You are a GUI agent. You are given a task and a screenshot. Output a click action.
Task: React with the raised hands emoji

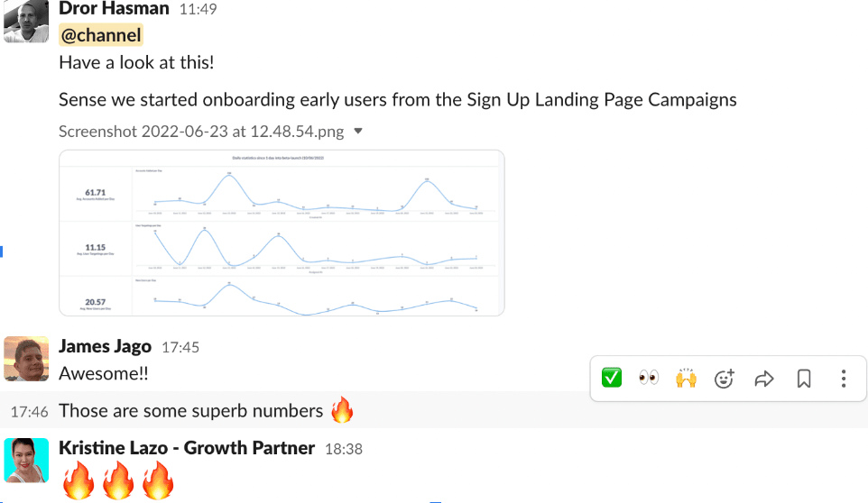(x=687, y=379)
